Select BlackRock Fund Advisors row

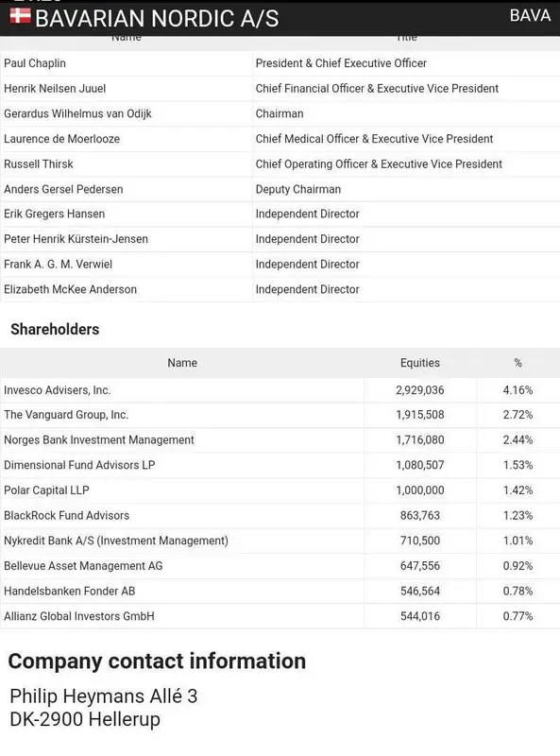point(280,515)
